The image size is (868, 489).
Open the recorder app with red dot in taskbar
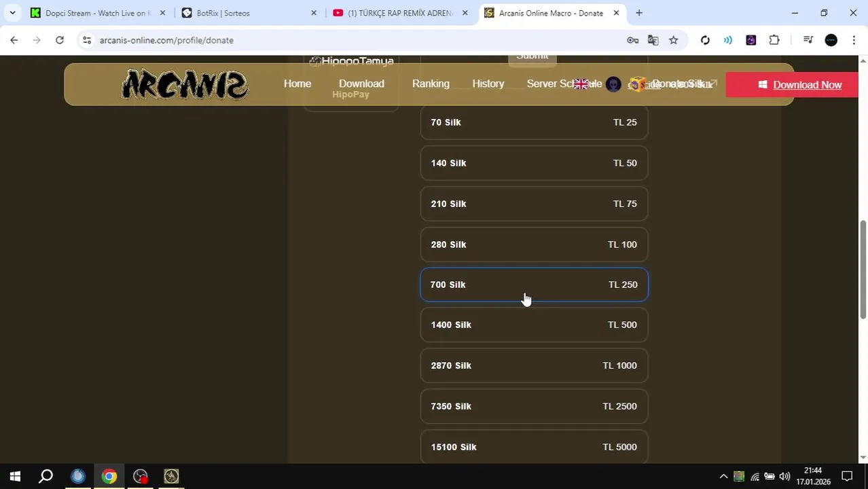[x=141, y=476]
